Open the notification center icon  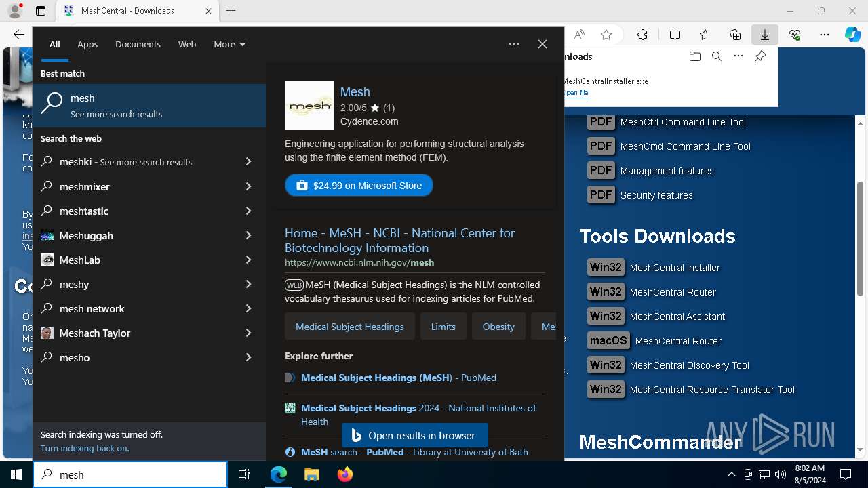(846, 474)
